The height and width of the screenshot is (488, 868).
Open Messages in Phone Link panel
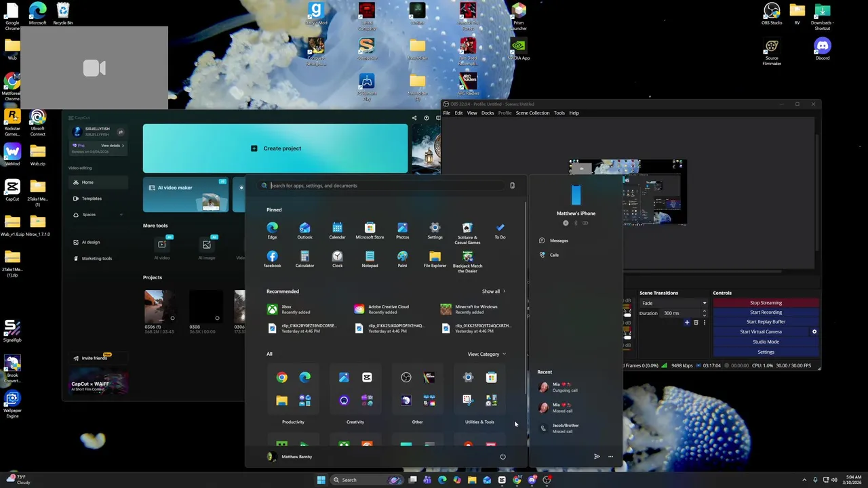(554, 241)
